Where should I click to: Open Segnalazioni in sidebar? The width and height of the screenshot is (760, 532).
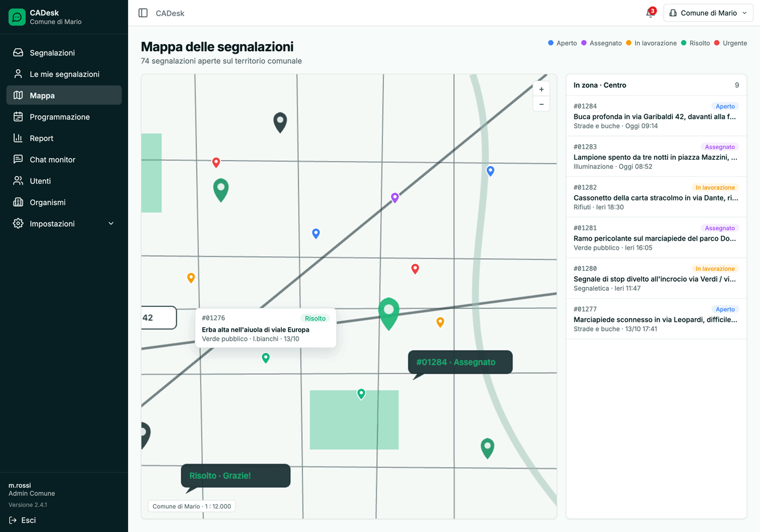point(64,53)
